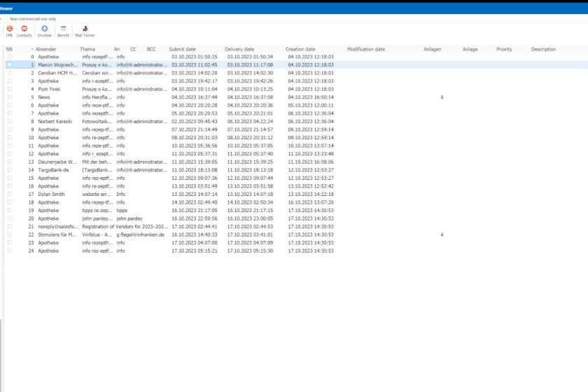This screenshot has width=588, height=392.
Task: Click the Thema column header
Action: [87, 49]
